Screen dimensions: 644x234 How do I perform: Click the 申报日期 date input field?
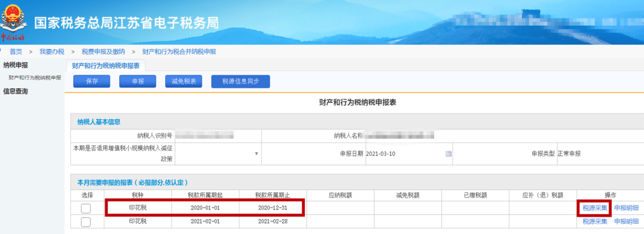tap(405, 154)
